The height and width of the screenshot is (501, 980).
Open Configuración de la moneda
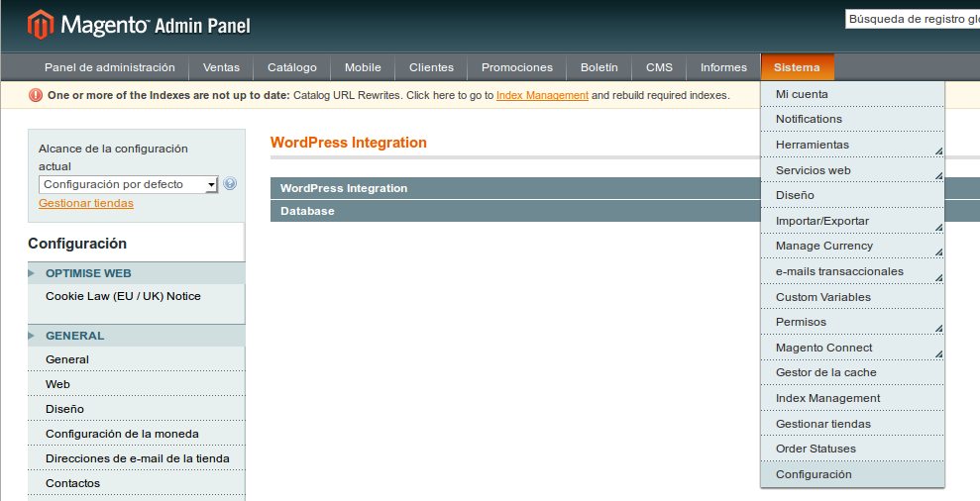pyautogui.click(x=137, y=434)
